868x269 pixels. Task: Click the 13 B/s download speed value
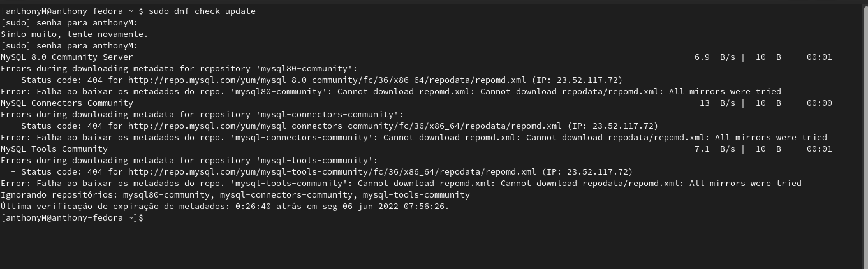point(717,103)
